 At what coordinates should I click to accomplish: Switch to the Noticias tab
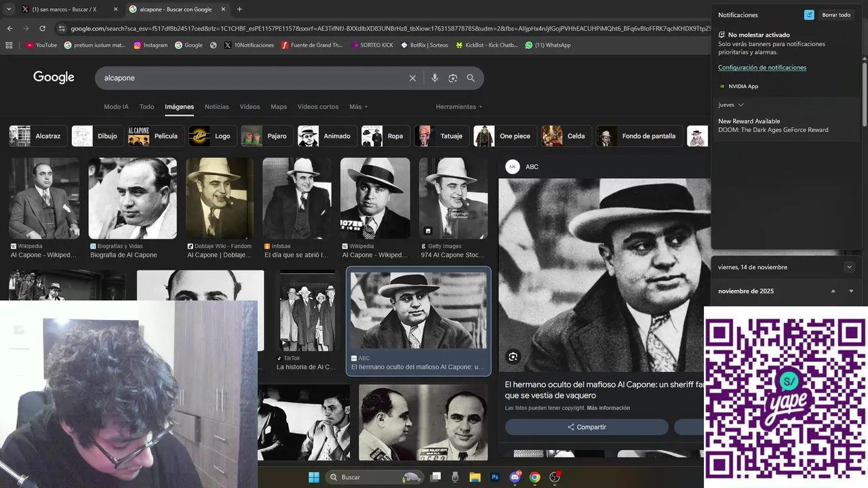[x=217, y=107]
